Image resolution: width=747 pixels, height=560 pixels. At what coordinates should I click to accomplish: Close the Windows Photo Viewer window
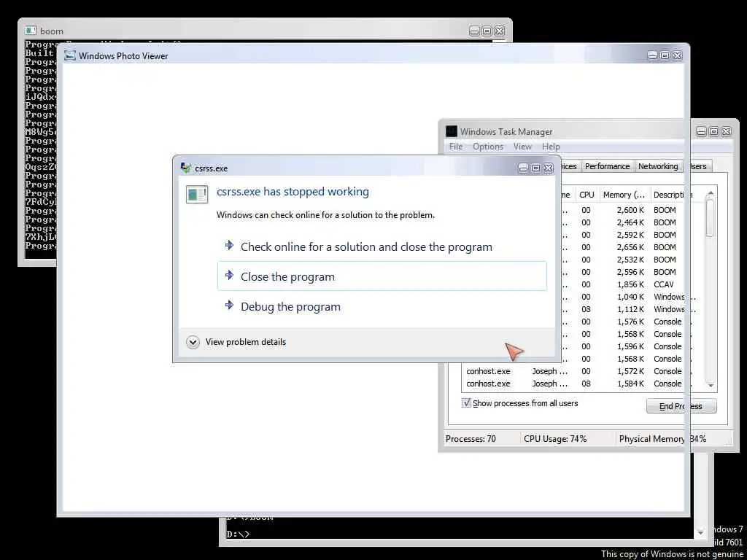click(677, 55)
